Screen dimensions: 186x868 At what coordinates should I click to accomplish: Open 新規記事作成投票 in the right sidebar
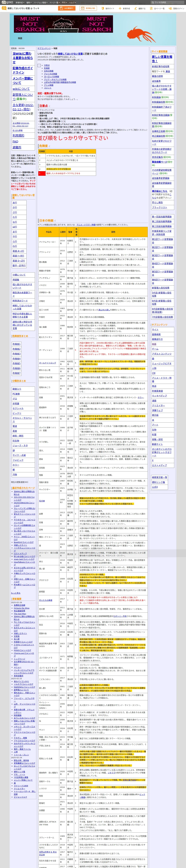pos(161,67)
